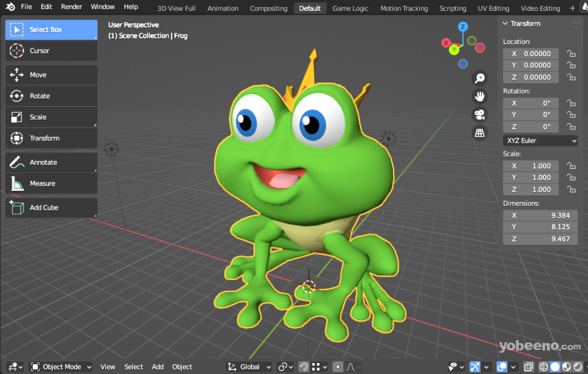Select the Select Box tool
The height and width of the screenshot is (374, 588).
(51, 30)
